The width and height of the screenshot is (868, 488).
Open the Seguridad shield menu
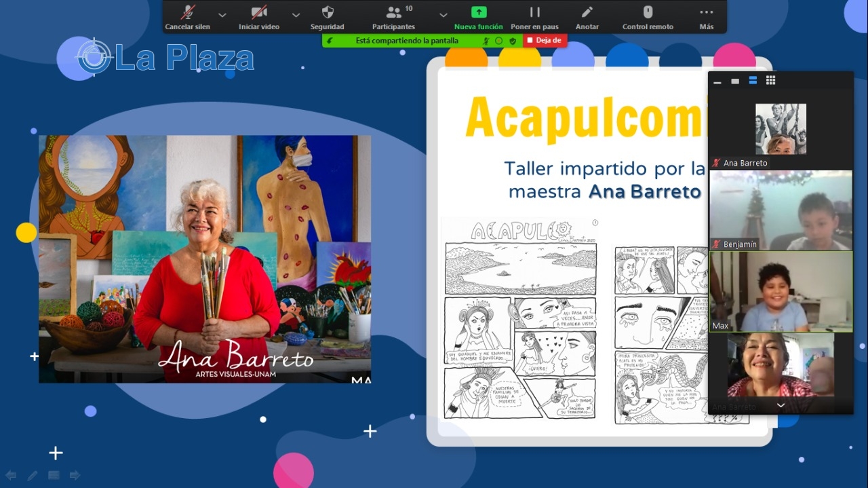(x=328, y=17)
